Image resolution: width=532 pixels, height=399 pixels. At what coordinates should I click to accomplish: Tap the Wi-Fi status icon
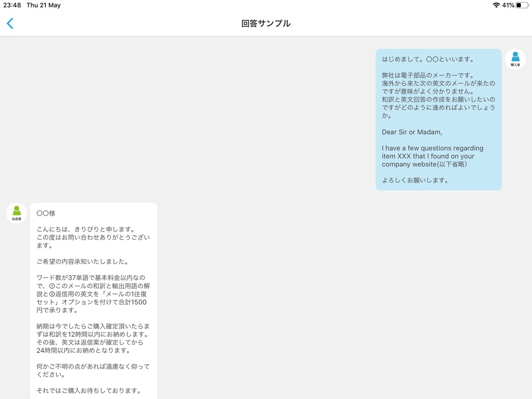[496, 5]
